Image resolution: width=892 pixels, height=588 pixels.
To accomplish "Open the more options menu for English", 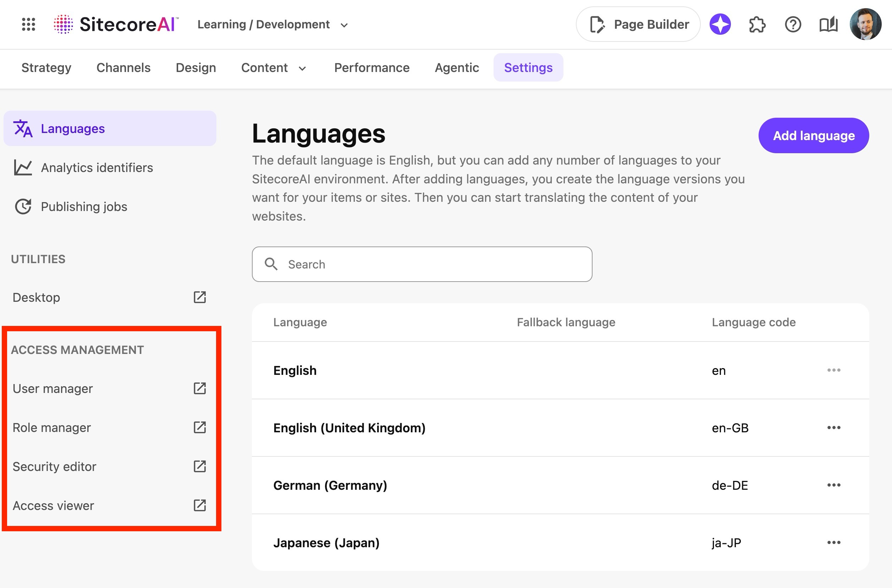I will 833,370.
